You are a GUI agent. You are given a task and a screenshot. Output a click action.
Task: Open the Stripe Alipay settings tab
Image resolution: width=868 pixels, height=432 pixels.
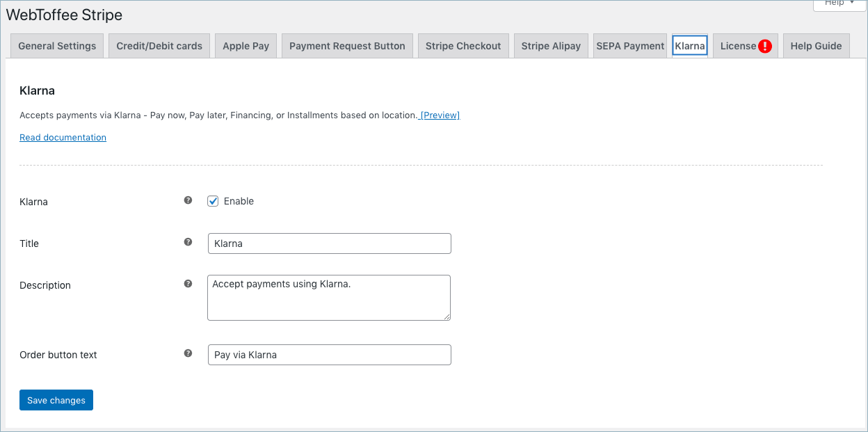click(x=551, y=45)
